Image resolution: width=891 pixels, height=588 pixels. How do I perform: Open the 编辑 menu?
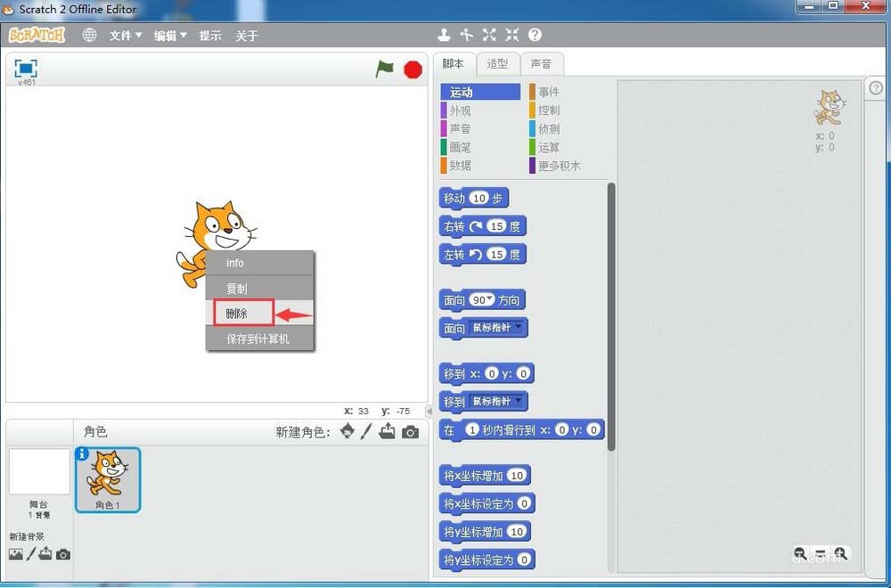tap(168, 36)
